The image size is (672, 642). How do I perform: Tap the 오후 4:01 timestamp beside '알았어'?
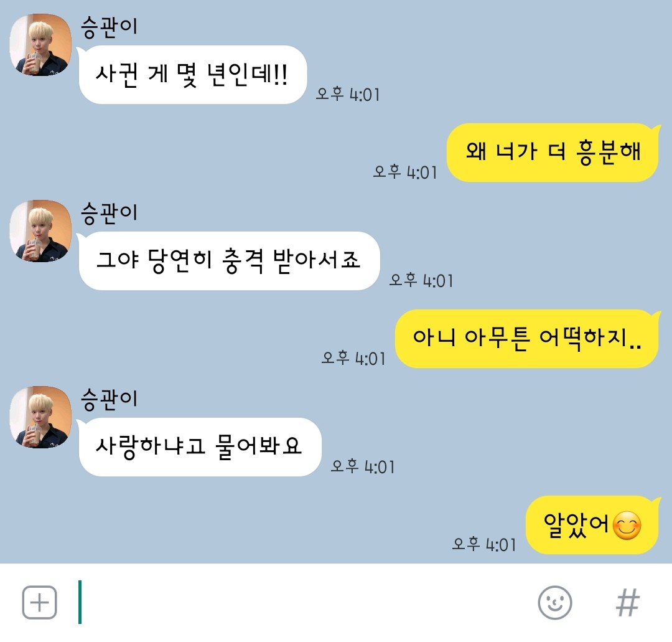point(484,544)
